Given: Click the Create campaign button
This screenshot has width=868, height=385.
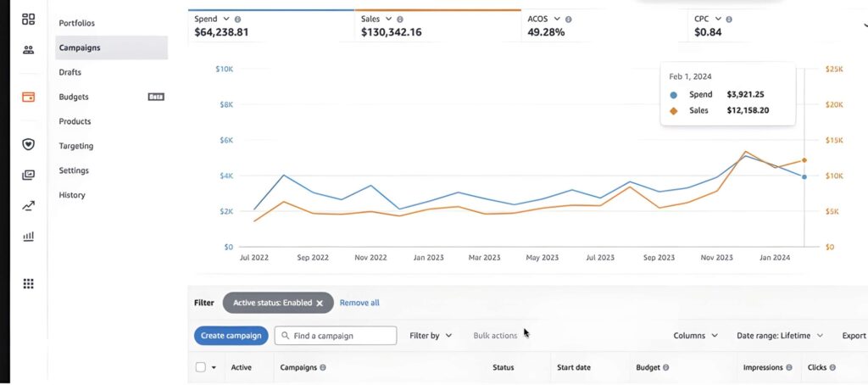Looking at the screenshot, I should point(231,336).
